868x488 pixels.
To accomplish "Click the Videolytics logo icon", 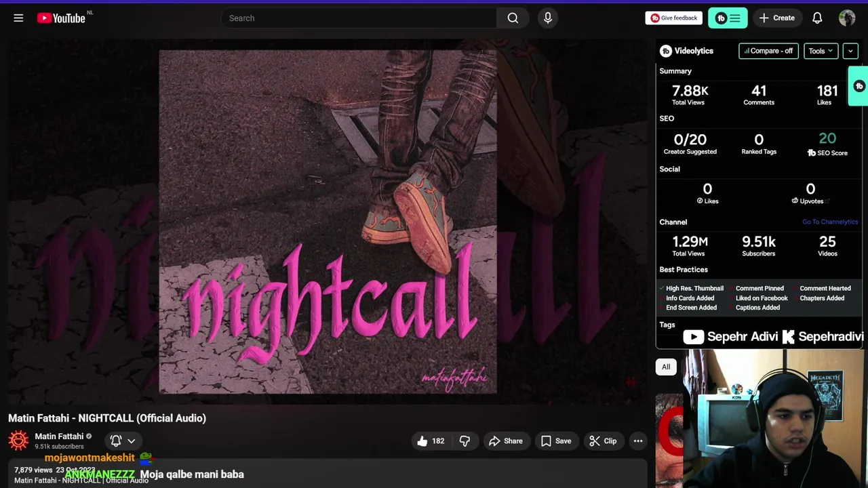I will click(666, 51).
